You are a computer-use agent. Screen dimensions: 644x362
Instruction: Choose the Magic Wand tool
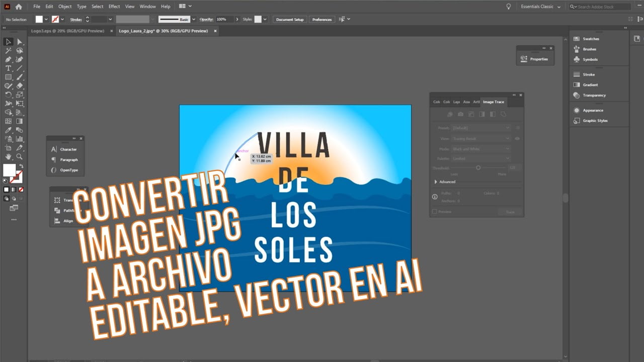tap(8, 50)
